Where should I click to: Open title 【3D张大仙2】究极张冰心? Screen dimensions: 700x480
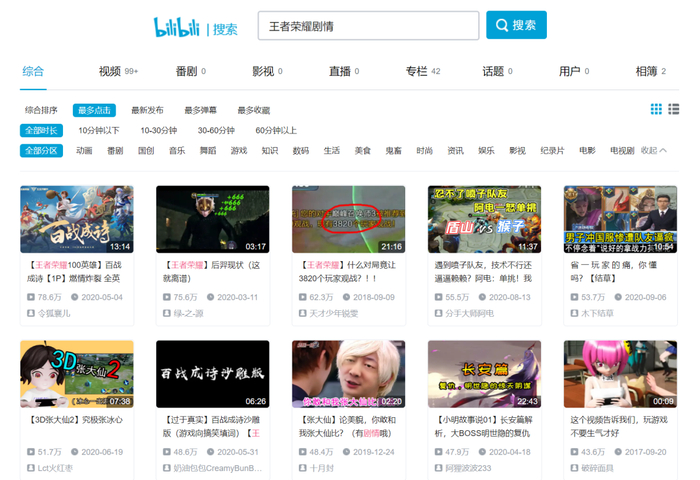click(76, 420)
